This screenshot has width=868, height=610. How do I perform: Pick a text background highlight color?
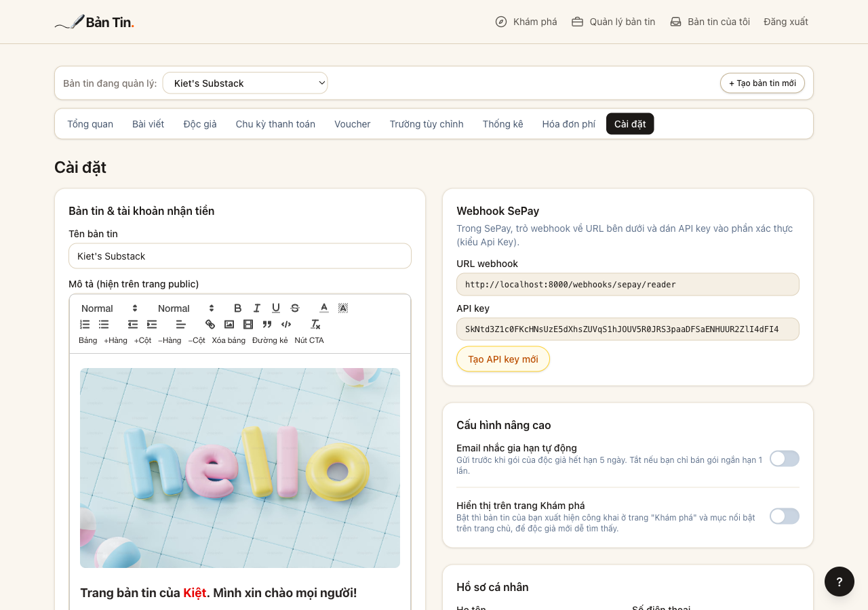(x=343, y=308)
